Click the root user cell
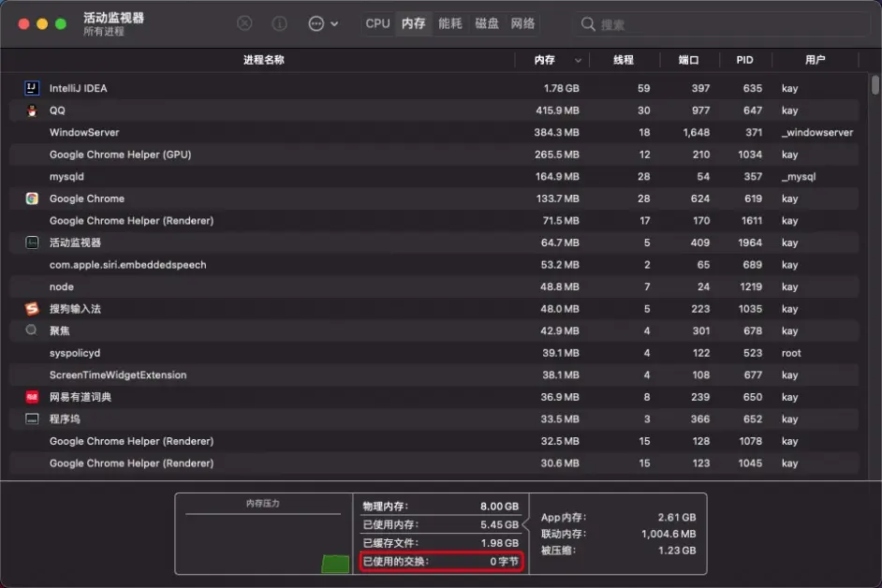Viewport: 882px width, 588px height. tap(791, 353)
